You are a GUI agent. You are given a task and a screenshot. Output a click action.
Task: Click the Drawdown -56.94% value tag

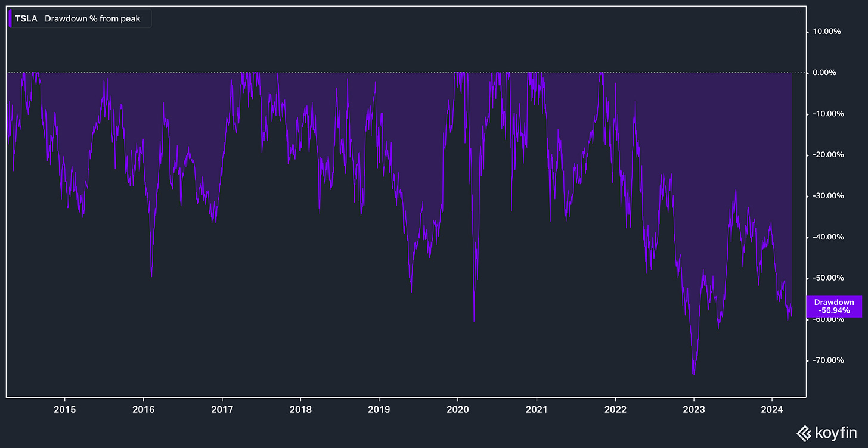[x=834, y=306]
